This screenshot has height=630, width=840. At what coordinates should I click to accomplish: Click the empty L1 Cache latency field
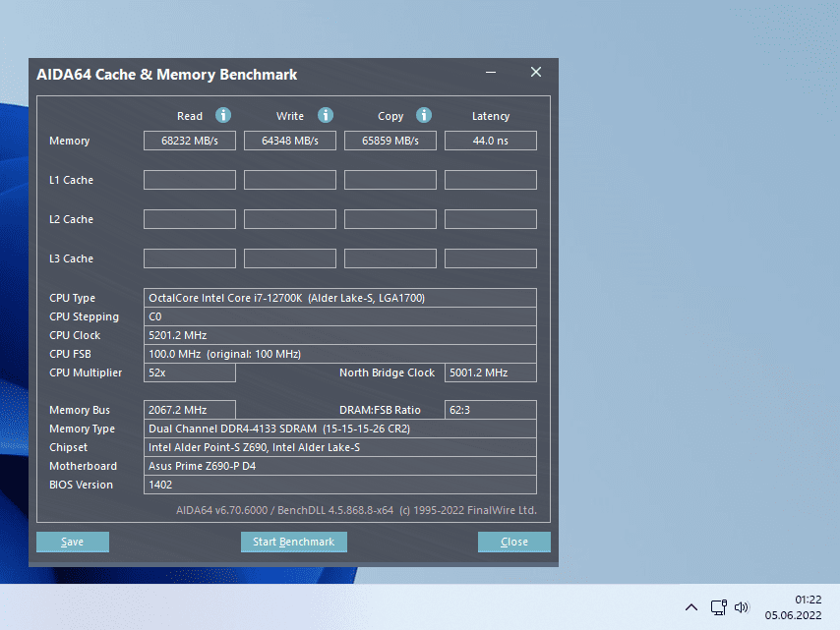click(x=490, y=180)
